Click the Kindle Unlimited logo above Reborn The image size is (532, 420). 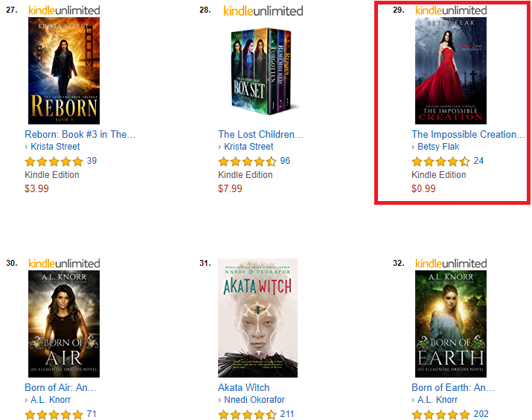click(x=64, y=10)
